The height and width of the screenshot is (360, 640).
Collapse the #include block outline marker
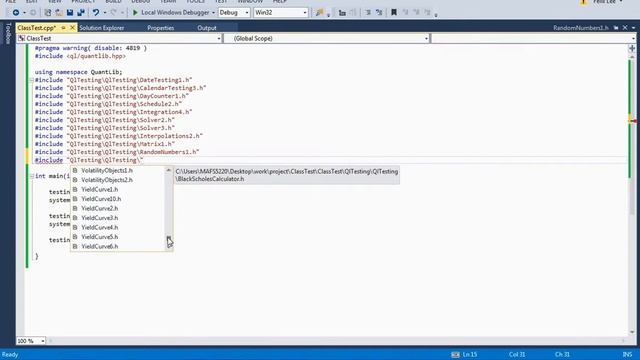pyautogui.click(x=31, y=80)
